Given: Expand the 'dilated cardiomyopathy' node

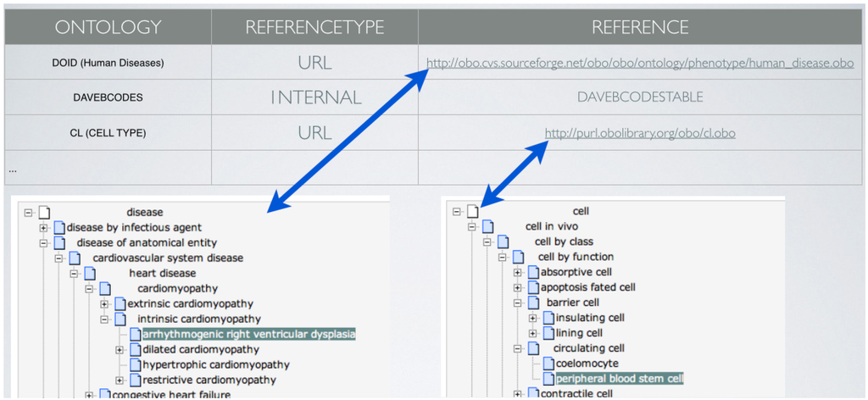Looking at the screenshot, I should coord(120,349).
